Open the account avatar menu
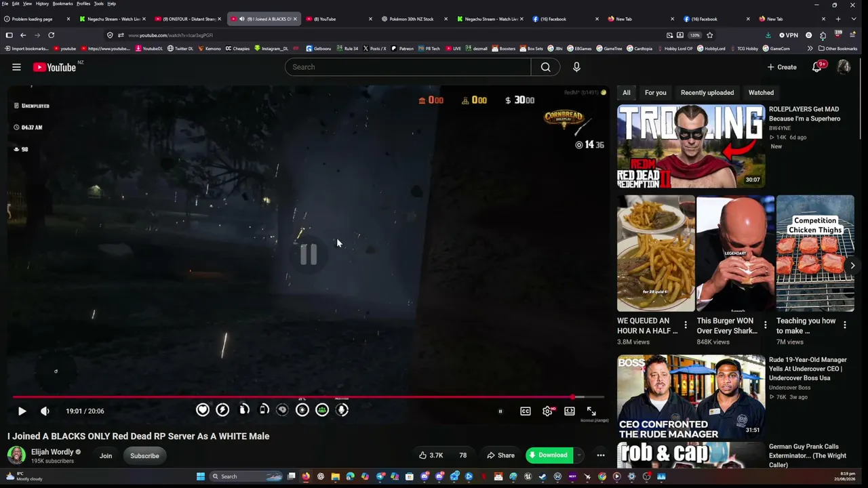This screenshot has width=868, height=488. coord(844,67)
